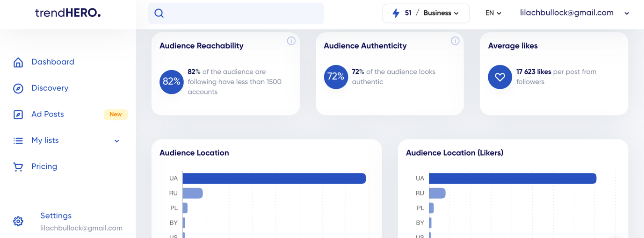Click the BY label in Likers chart
The width and height of the screenshot is (644, 238).
tap(420, 223)
